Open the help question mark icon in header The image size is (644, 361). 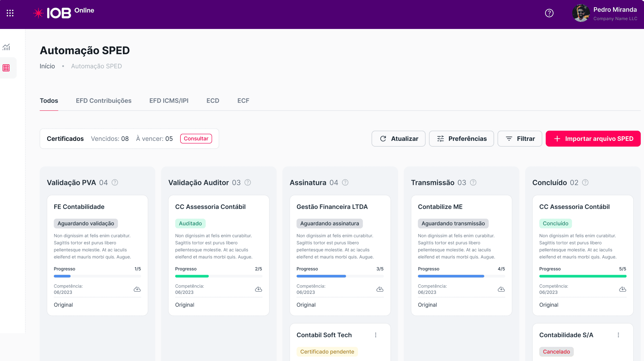coord(549,13)
